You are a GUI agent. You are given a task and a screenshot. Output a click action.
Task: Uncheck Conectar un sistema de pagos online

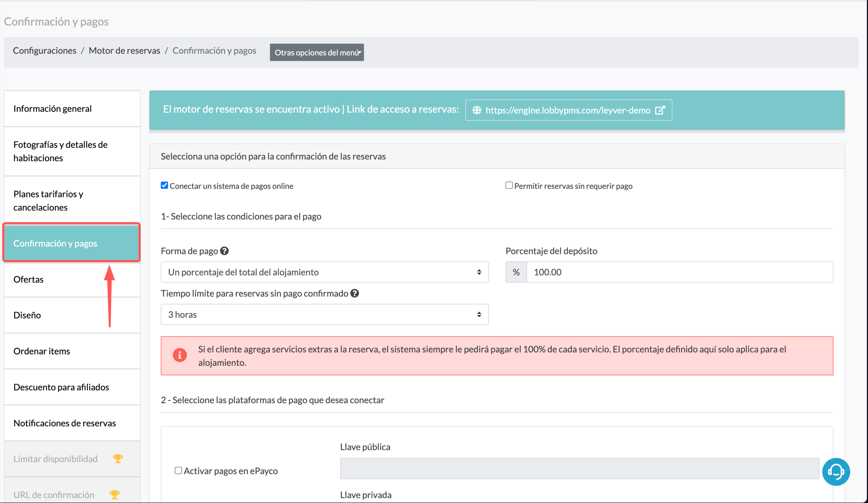tap(164, 185)
